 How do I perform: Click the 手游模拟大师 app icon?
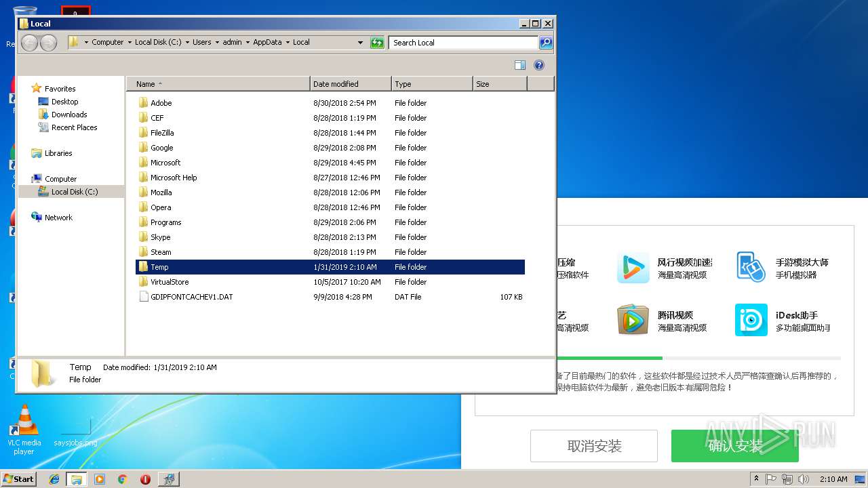pos(751,267)
